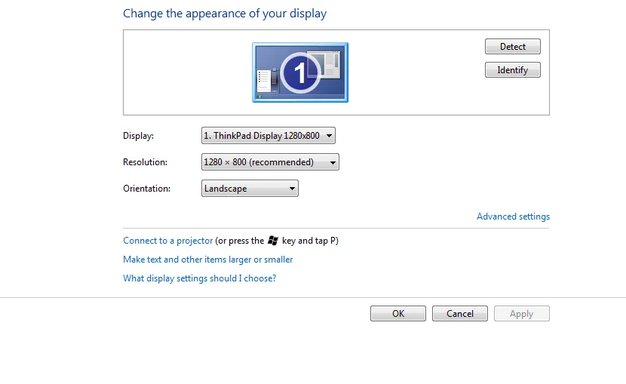
Task: Click the Orientation: label text
Action: pos(147,188)
